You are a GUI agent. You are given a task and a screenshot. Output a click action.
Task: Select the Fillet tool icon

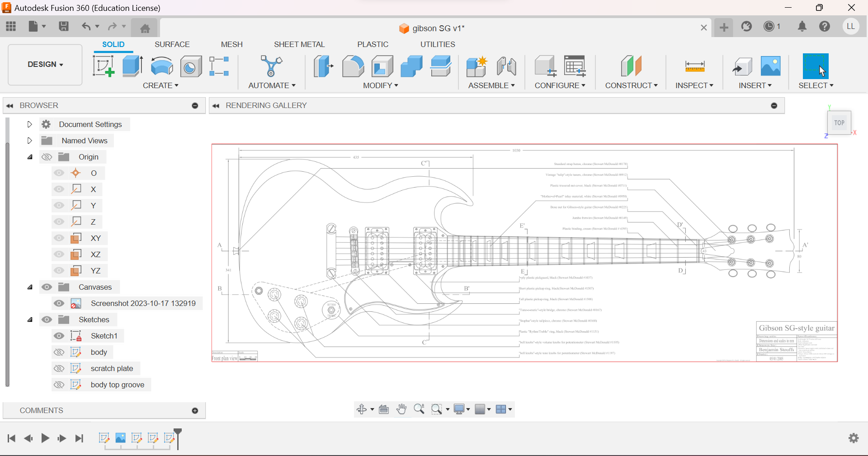point(353,66)
